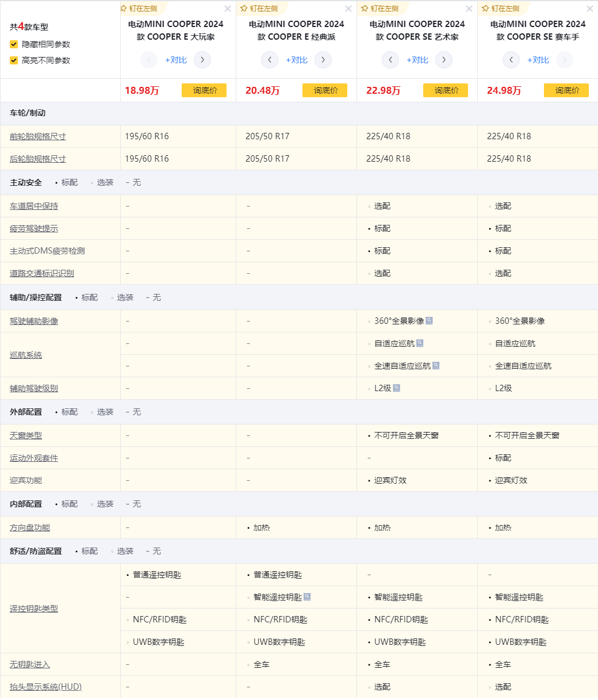This screenshot has height=700, width=598.
Task: Toggle 隐藏相同参数 checkbox
Action: point(14,44)
